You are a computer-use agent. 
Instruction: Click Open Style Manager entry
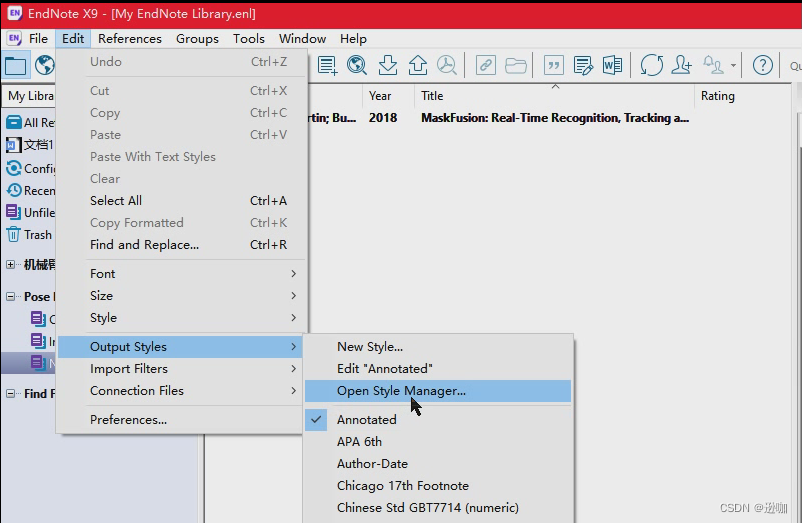(x=438, y=391)
